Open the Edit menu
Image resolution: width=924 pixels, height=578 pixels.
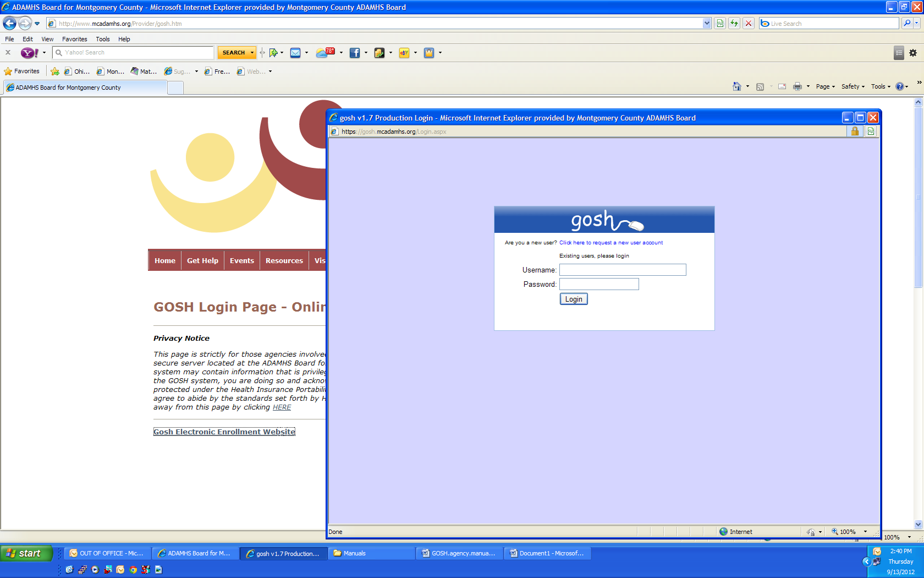click(28, 39)
